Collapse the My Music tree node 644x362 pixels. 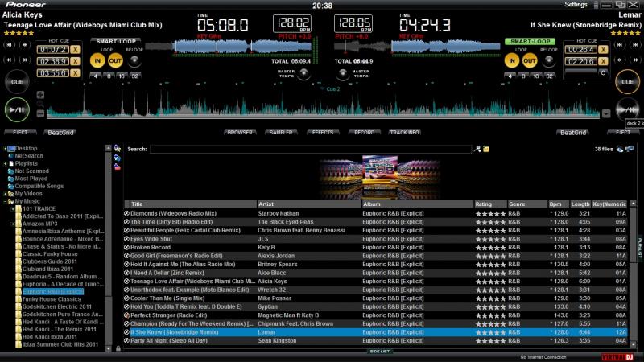click(5, 202)
